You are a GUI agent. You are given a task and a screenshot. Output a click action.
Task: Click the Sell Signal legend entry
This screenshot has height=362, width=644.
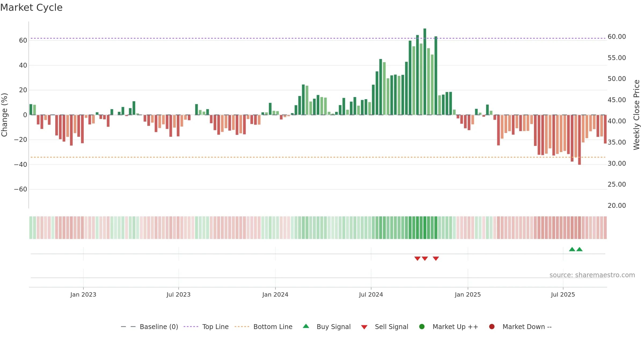click(385, 327)
